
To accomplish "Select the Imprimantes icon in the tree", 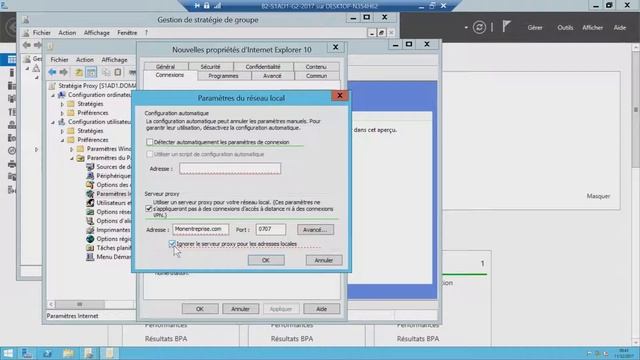I will (x=90, y=230).
